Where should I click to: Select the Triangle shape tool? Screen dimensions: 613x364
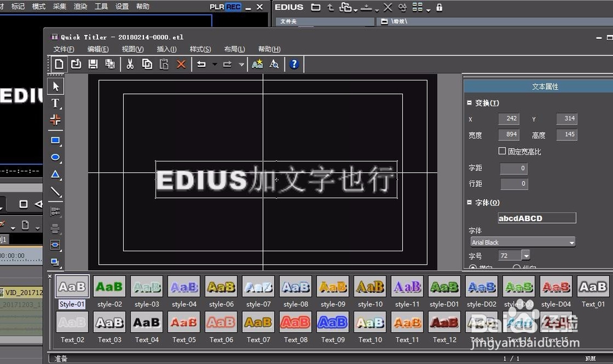pyautogui.click(x=56, y=175)
